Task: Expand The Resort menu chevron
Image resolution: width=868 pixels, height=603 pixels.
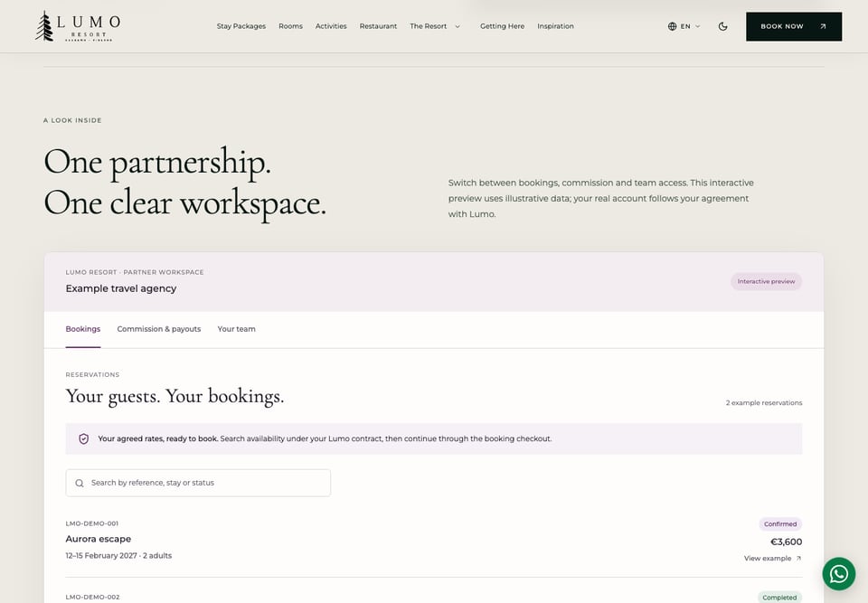Action: point(458,26)
